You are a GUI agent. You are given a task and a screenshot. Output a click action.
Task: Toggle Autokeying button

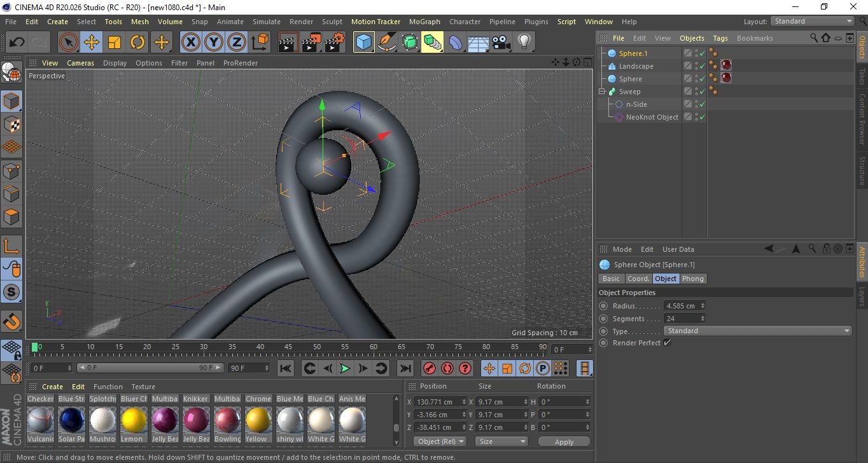[447, 368]
